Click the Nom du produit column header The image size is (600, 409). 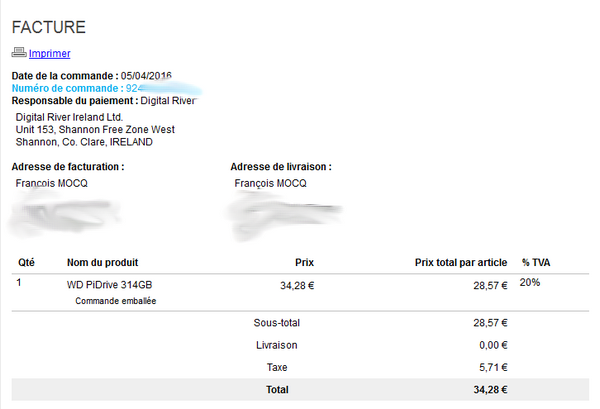click(103, 263)
